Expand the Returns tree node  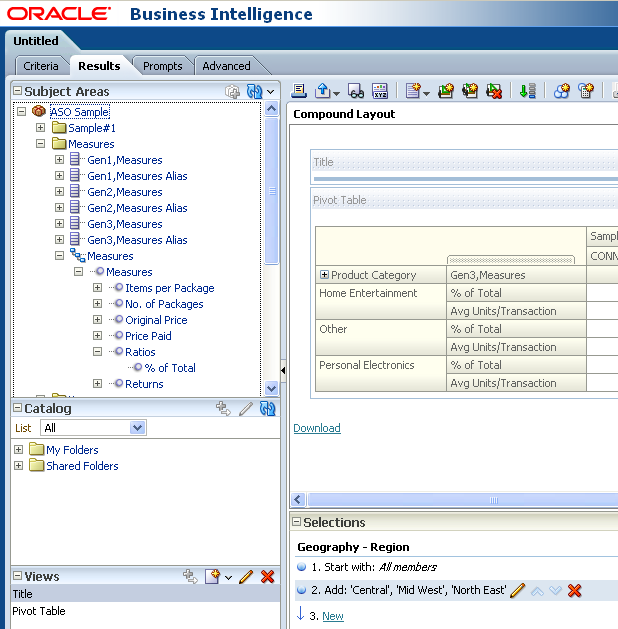(x=97, y=383)
